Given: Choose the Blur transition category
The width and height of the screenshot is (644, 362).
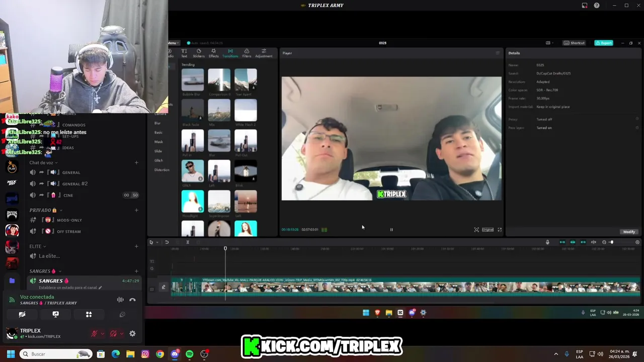Looking at the screenshot, I should pos(157,123).
